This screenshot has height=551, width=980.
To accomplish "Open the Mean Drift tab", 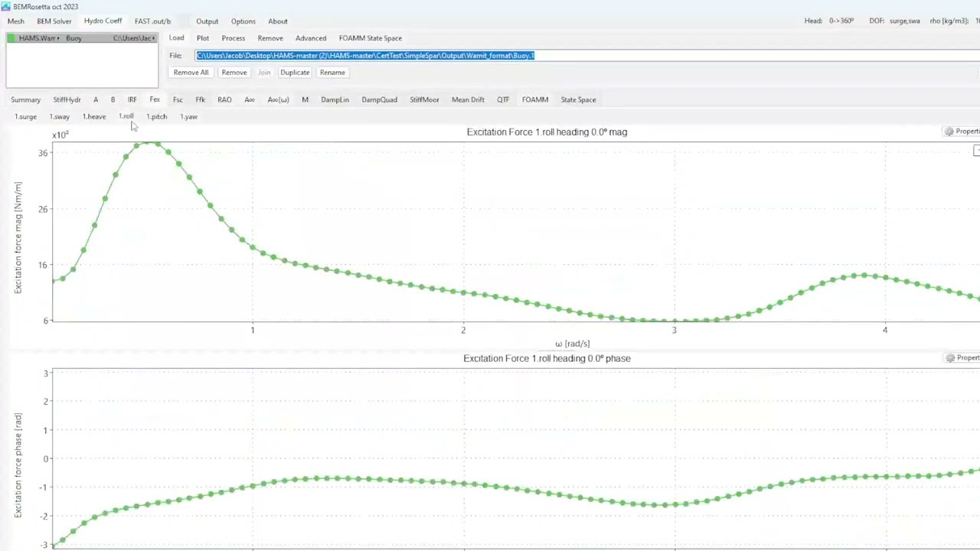I will (x=468, y=100).
